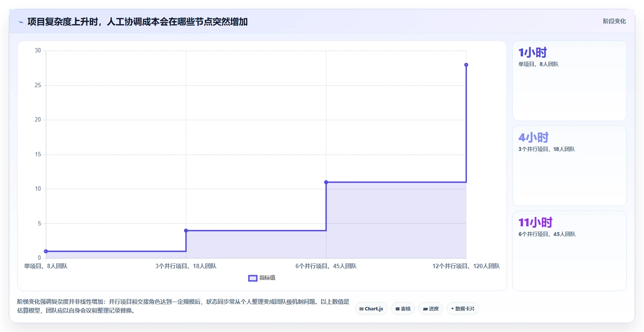The image size is (644, 332).
Task: Click x-axis label 3个并行项目、18人团队
Action: coord(186,266)
